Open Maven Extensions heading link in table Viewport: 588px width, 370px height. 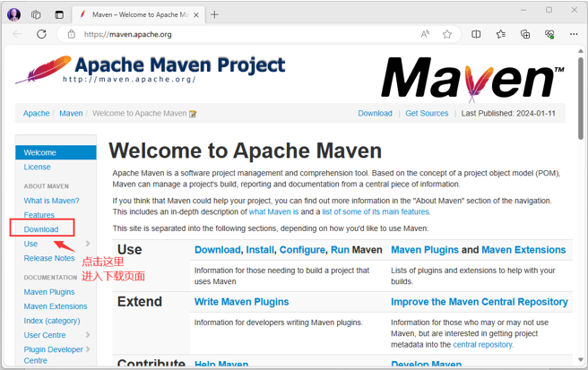(523, 250)
